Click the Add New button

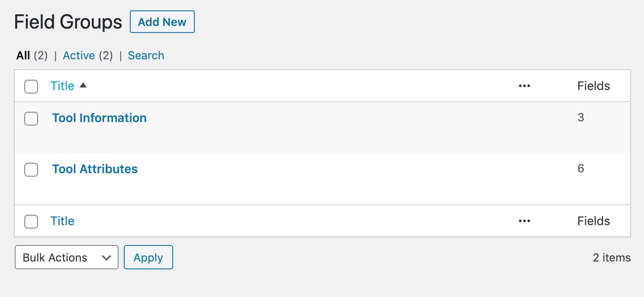(x=162, y=22)
